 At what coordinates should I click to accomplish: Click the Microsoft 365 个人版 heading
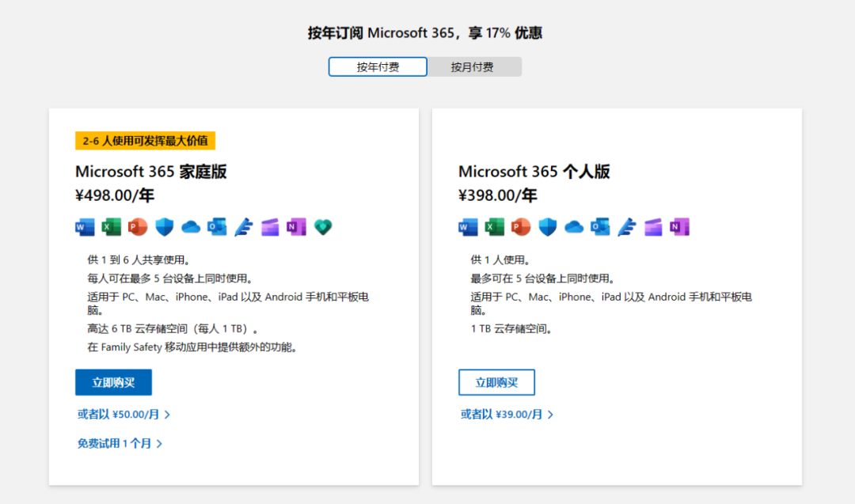[x=534, y=172]
